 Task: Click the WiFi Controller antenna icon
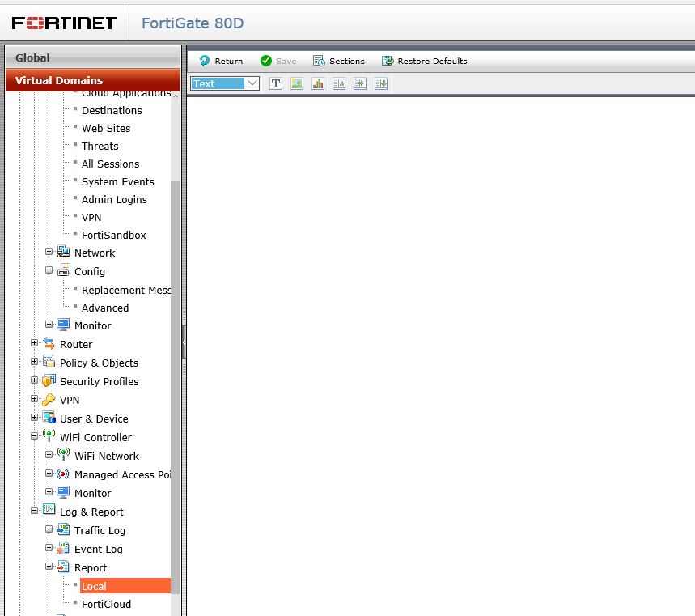click(x=49, y=435)
